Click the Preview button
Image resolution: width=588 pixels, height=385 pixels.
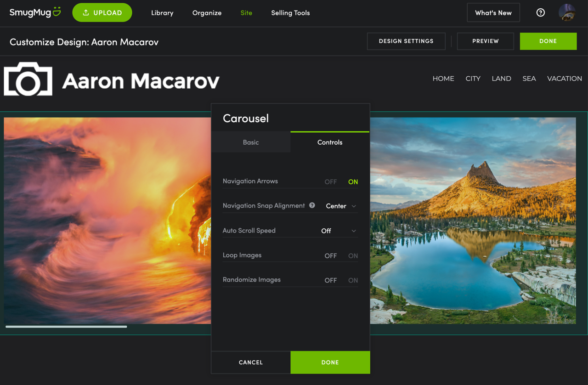(x=485, y=41)
